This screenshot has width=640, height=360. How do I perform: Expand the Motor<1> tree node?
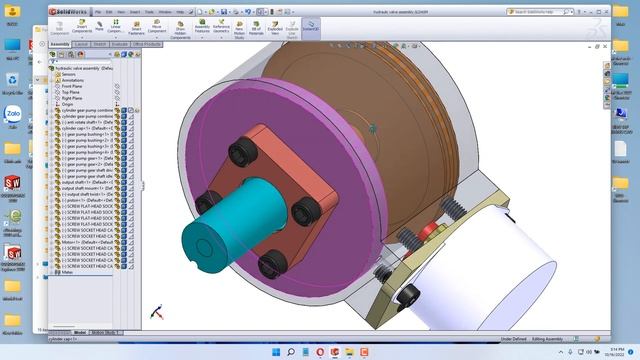pos(52,242)
